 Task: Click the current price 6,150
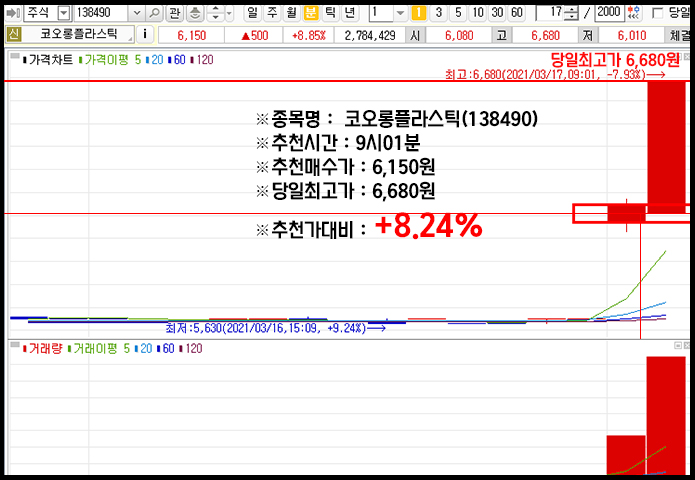[x=191, y=35]
